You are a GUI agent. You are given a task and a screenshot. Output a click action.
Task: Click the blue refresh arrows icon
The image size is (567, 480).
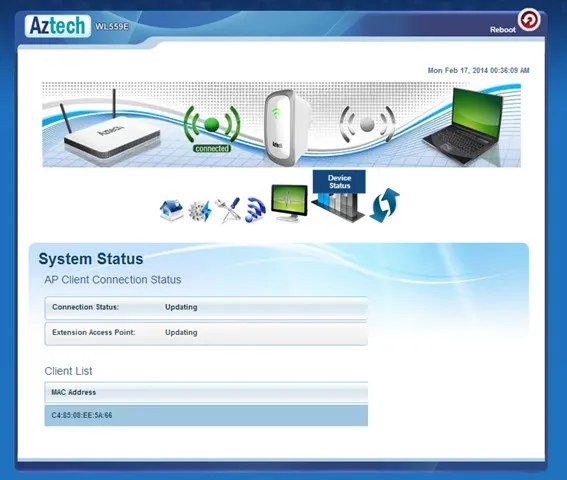pos(384,205)
